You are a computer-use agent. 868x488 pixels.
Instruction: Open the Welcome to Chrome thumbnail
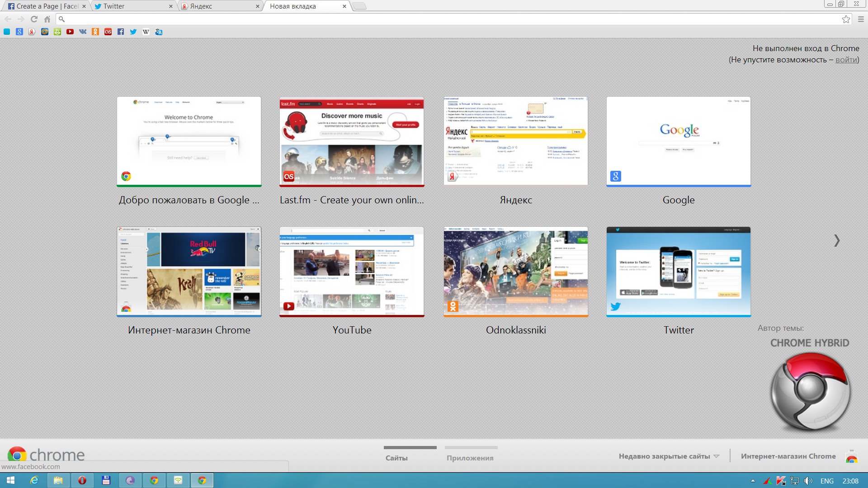tap(189, 141)
